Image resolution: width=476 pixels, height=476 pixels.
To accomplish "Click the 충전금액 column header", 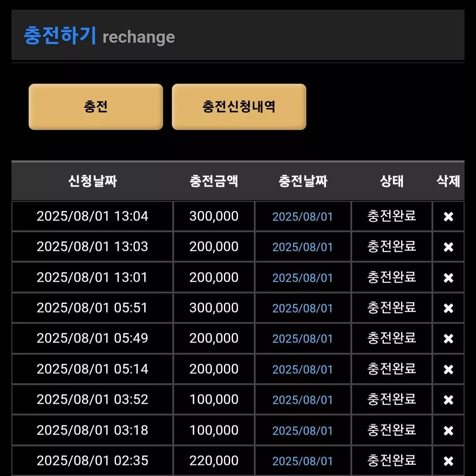I will pyautogui.click(x=214, y=181).
